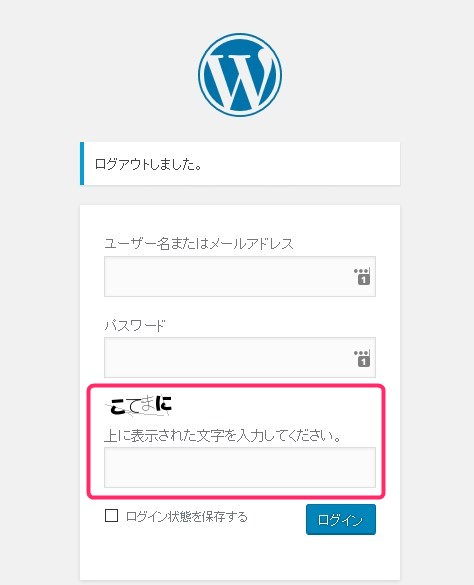The width and height of the screenshot is (474, 585).
Task: Click the WordPress logo
Action: click(x=240, y=75)
